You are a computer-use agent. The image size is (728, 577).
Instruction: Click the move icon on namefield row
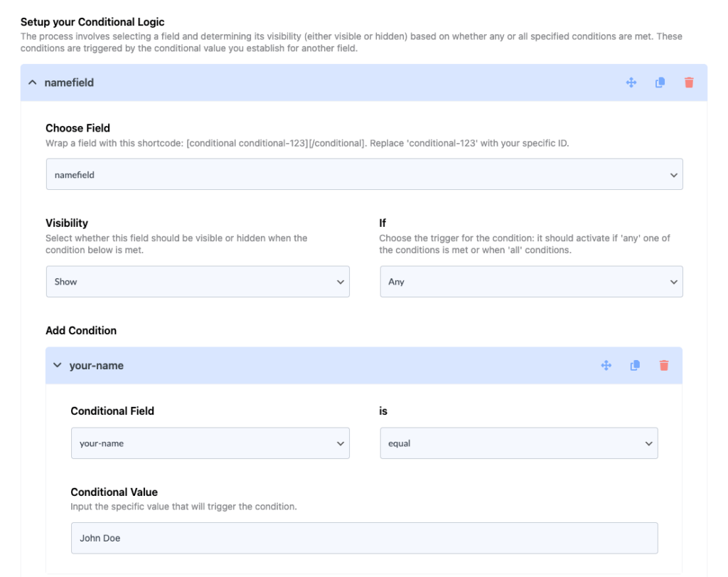click(631, 83)
